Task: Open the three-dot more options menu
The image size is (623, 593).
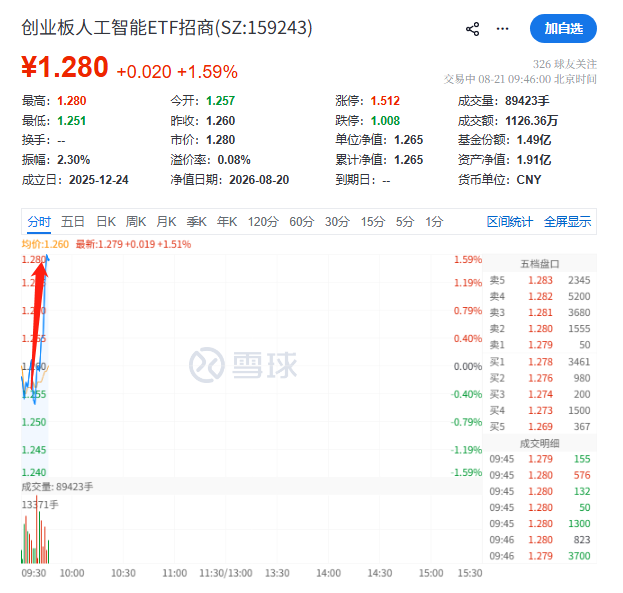Action: click(502, 29)
